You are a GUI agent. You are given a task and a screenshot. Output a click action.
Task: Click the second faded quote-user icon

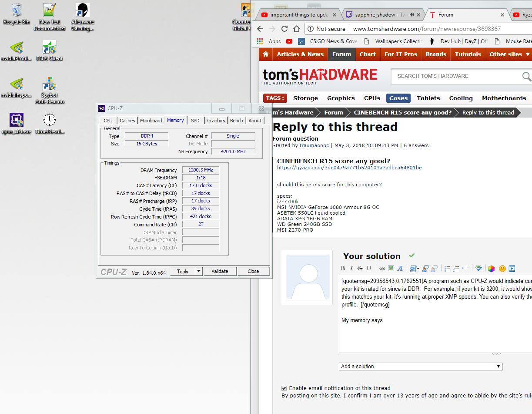(x=434, y=269)
